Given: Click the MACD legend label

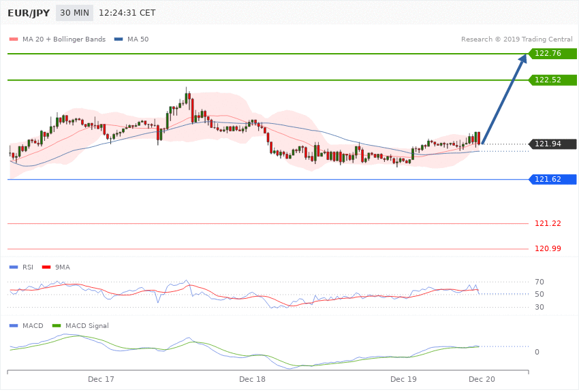Looking at the screenshot, I should (33, 326).
